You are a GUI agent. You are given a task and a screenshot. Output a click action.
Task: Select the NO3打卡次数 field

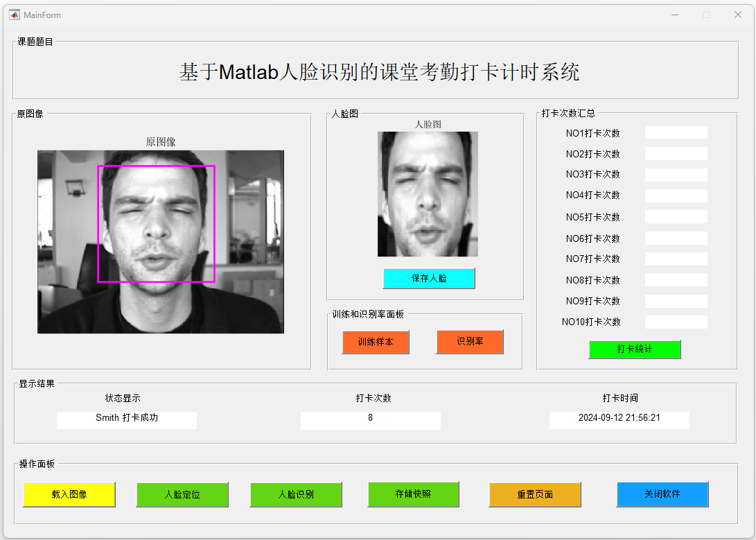[676, 175]
